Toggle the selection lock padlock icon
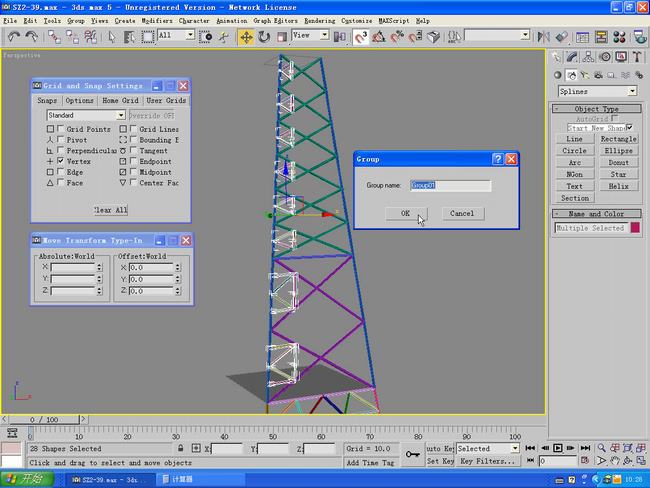The height and width of the screenshot is (488, 650). click(x=180, y=448)
